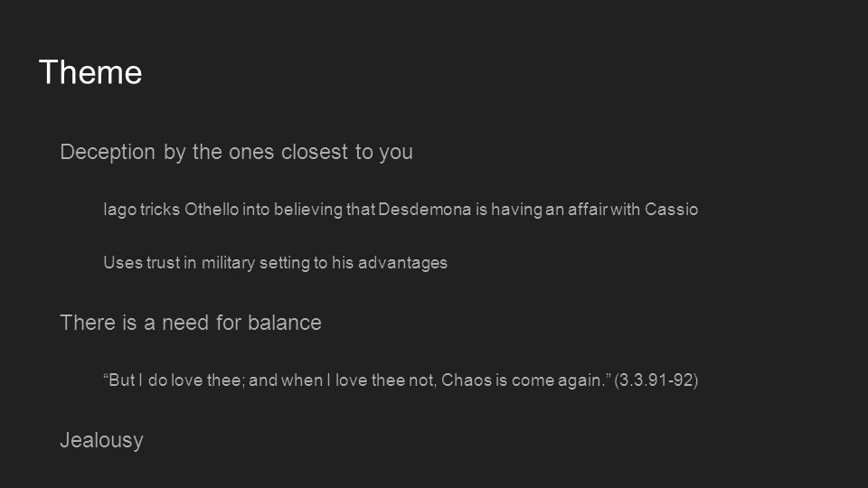
Task: Click the word Othello in the first sub-bullet
Action: click(x=212, y=210)
